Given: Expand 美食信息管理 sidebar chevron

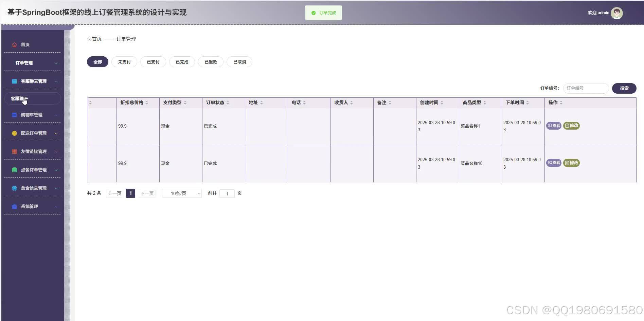Looking at the screenshot, I should tap(56, 188).
